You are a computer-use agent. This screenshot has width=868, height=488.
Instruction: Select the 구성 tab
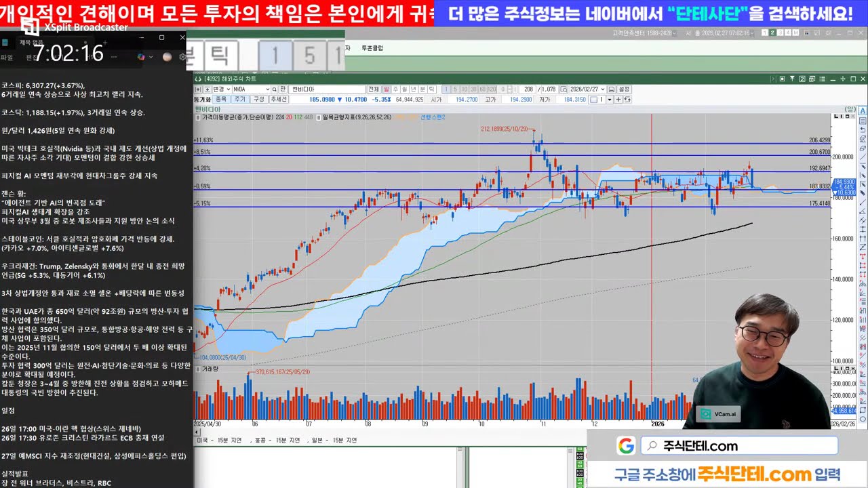[259, 99]
